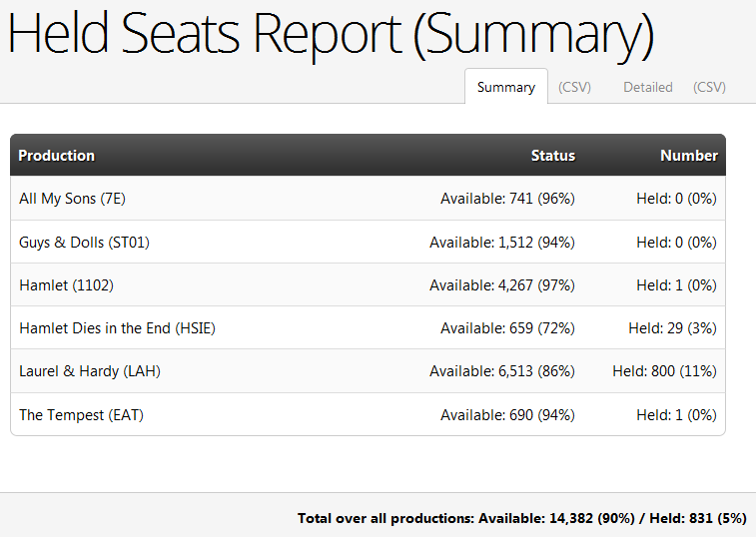
Task: Click Available: 1,512 (94%) status
Action: (x=502, y=242)
